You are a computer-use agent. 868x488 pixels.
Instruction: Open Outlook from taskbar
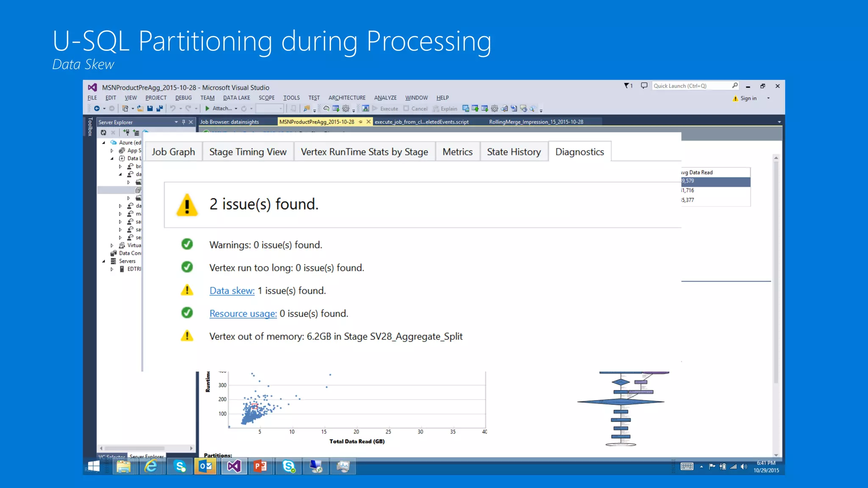(x=206, y=466)
